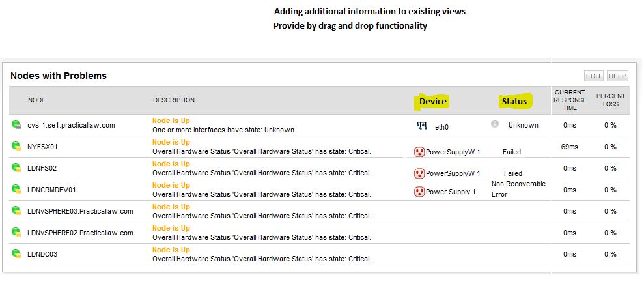The image size is (644, 288).
Task: Click the node status icon beside LDNCRMDEV01
Action: [x=16, y=189]
